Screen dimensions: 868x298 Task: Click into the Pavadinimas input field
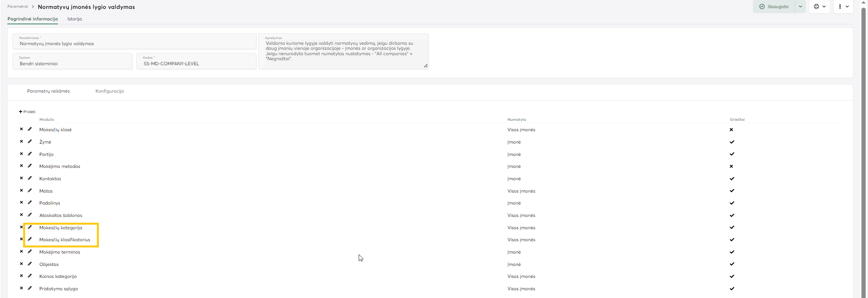pyautogui.click(x=134, y=44)
